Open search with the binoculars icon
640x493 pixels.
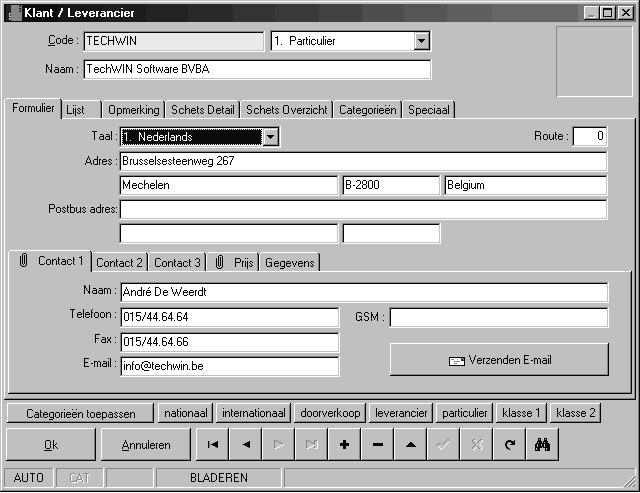click(542, 444)
